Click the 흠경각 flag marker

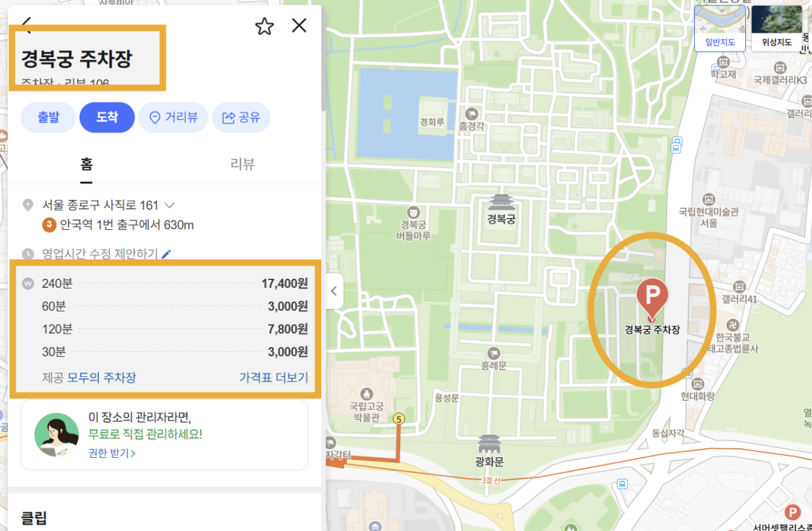point(471,114)
